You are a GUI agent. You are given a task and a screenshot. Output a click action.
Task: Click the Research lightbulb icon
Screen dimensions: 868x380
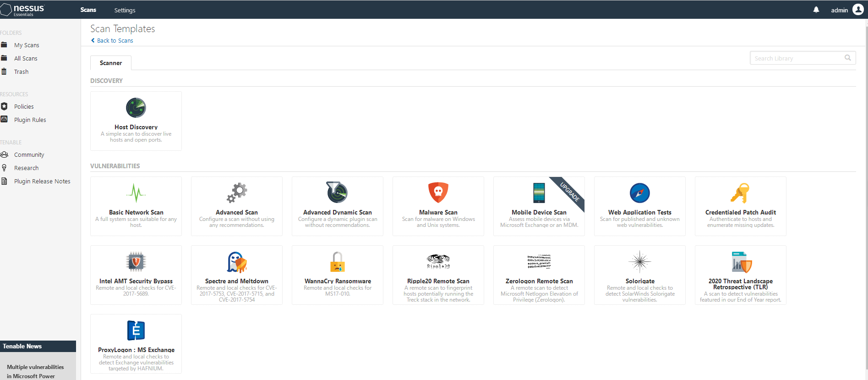tap(4, 168)
